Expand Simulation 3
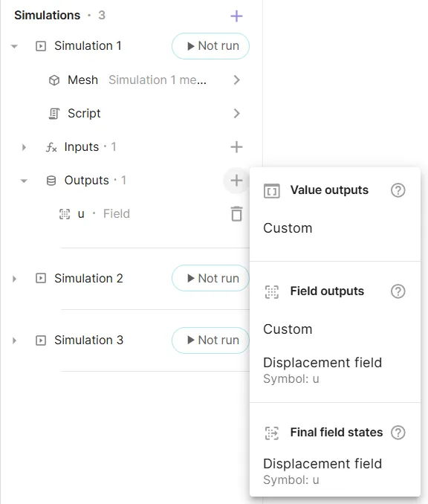Image resolution: width=428 pixels, height=504 pixels. 14,340
